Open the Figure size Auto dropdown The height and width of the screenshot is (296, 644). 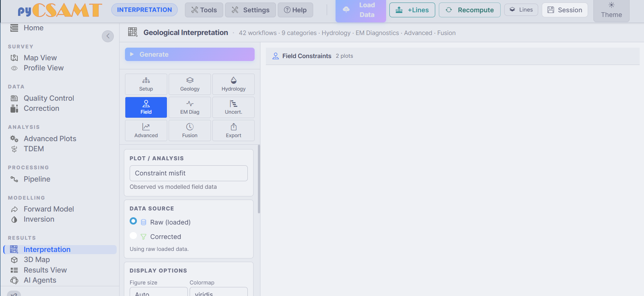coord(159,292)
